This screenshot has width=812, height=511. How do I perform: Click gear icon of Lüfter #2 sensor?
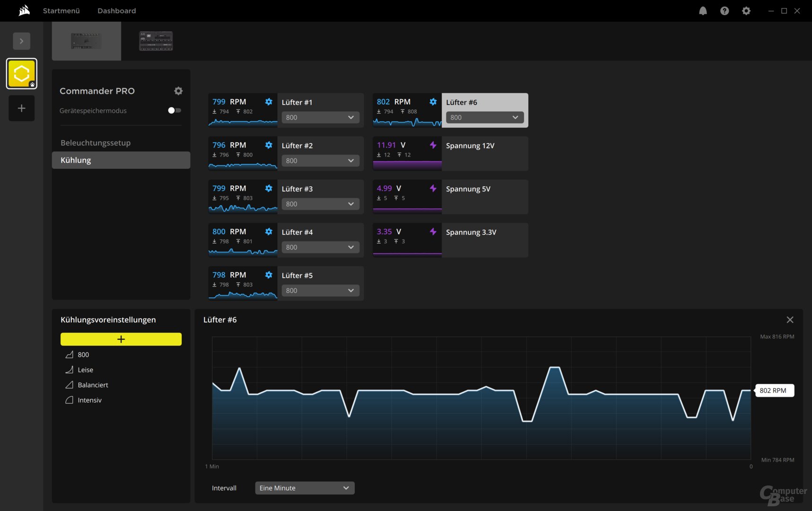tap(269, 145)
